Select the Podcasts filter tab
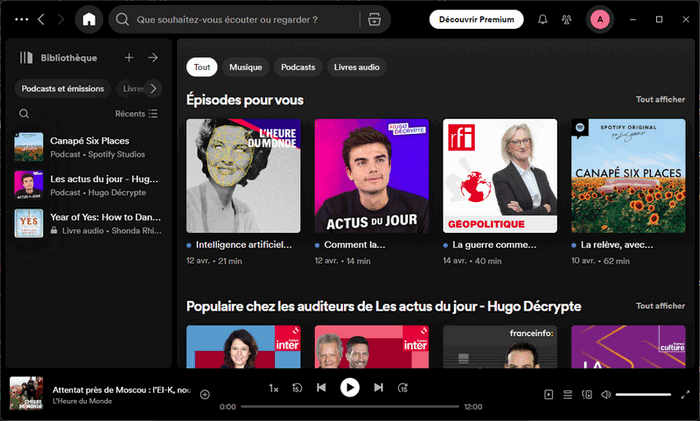 point(298,67)
